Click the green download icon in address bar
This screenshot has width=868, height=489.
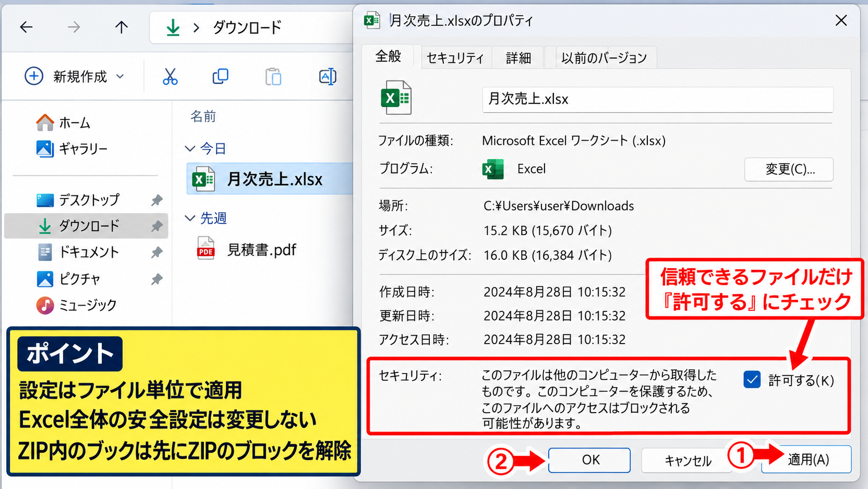[x=173, y=28]
